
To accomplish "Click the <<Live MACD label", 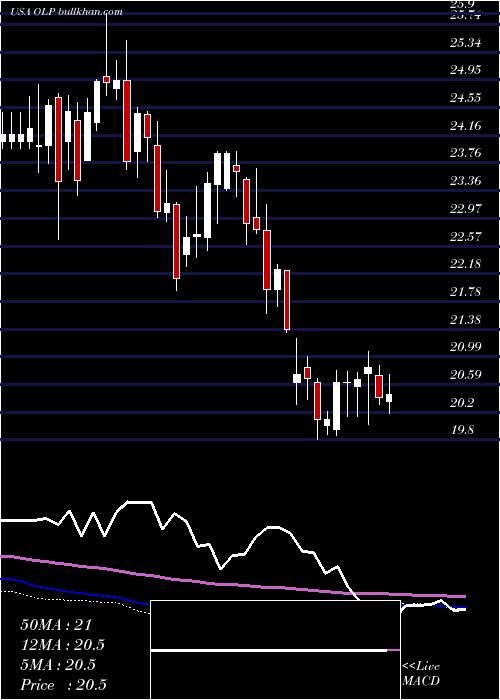I will (421, 674).
